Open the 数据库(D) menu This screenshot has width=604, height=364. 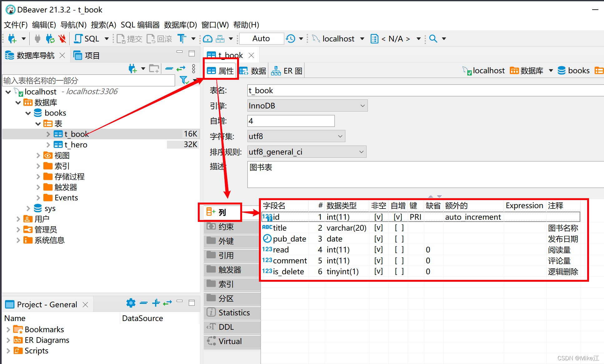pos(180,25)
